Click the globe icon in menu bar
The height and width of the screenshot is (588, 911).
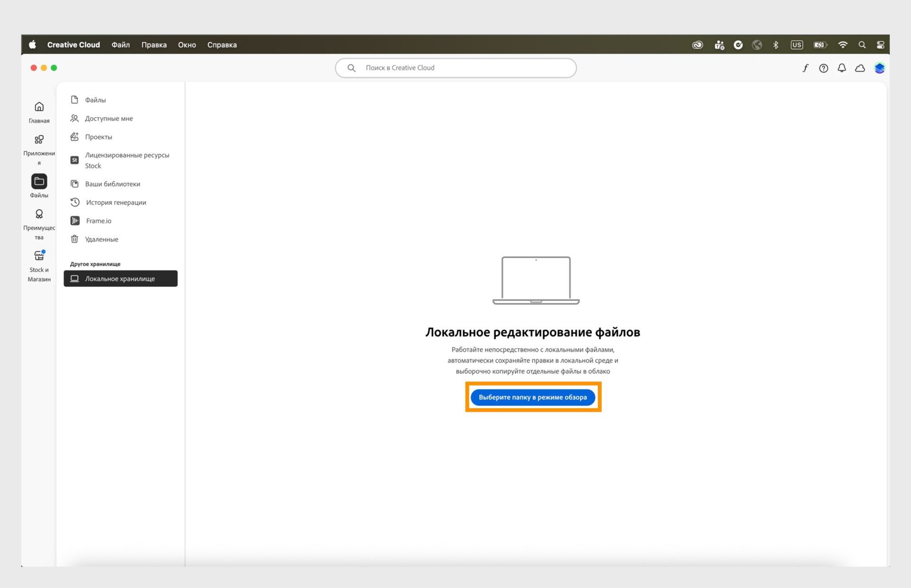[757, 45]
